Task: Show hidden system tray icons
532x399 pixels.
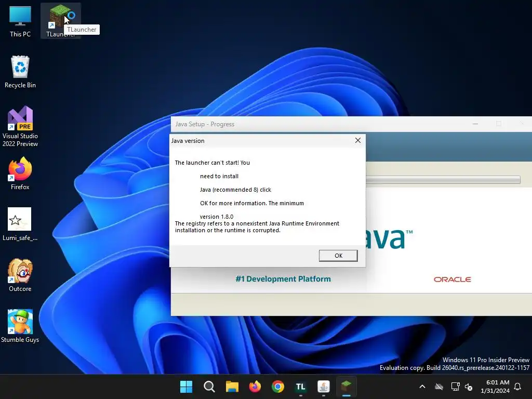Action: click(422, 387)
